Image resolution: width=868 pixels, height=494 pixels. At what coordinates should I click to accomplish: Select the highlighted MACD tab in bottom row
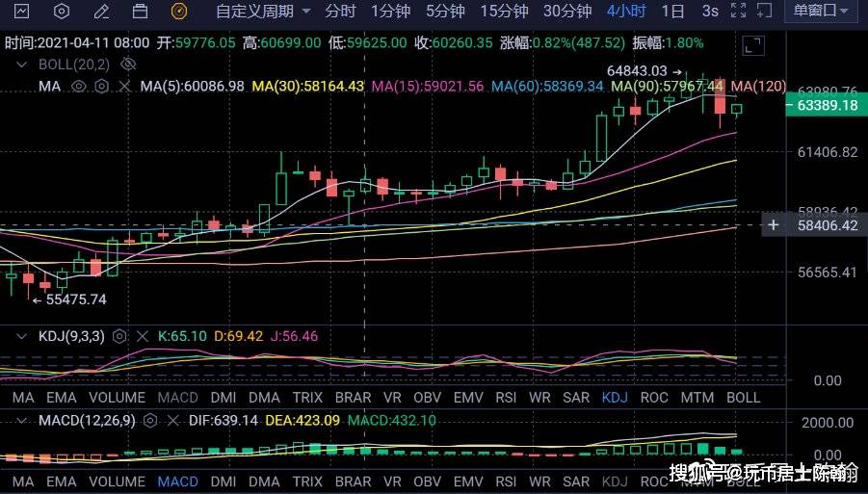(x=177, y=481)
